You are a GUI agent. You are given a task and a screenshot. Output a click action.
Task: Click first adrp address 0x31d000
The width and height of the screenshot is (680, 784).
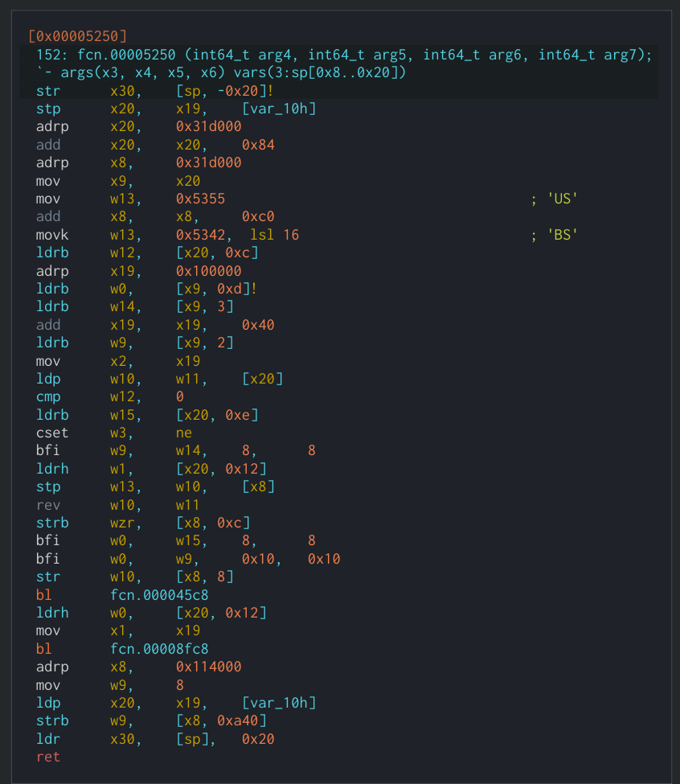click(x=208, y=126)
